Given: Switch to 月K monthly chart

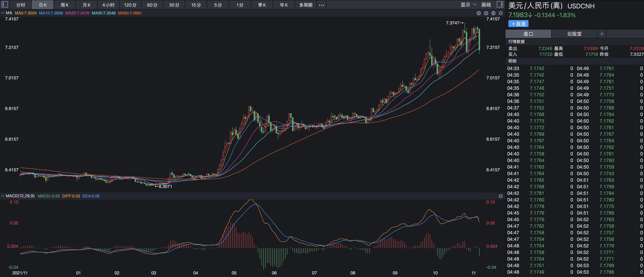Looking at the screenshot, I should pos(86,5).
